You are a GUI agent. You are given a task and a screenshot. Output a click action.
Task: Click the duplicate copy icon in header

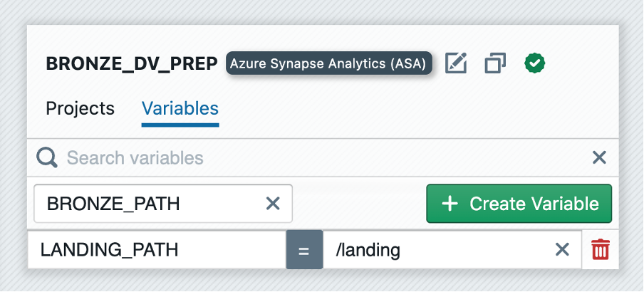(x=494, y=63)
